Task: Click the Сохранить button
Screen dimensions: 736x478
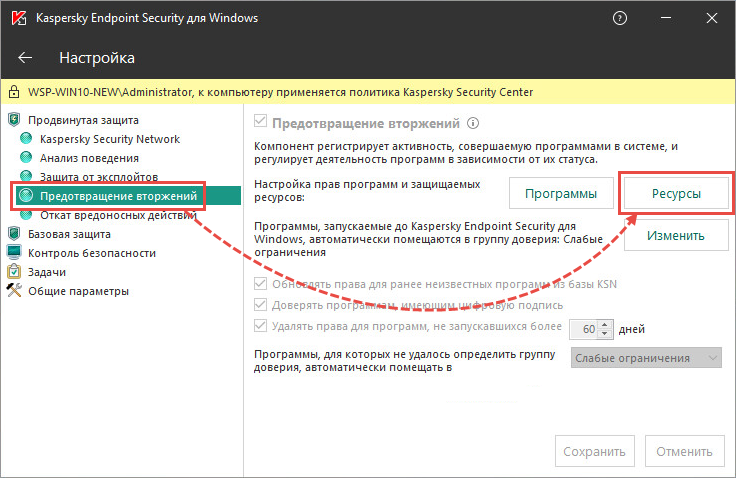Action: [x=595, y=451]
